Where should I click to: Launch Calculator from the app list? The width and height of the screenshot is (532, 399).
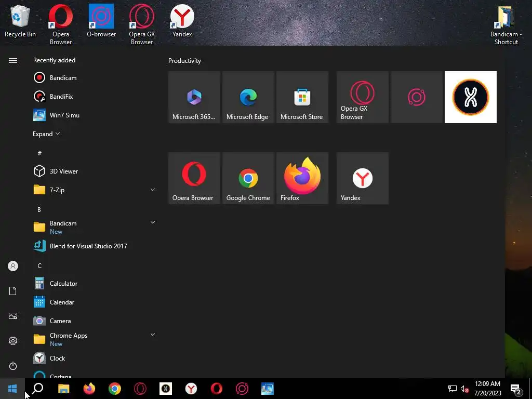point(95,283)
